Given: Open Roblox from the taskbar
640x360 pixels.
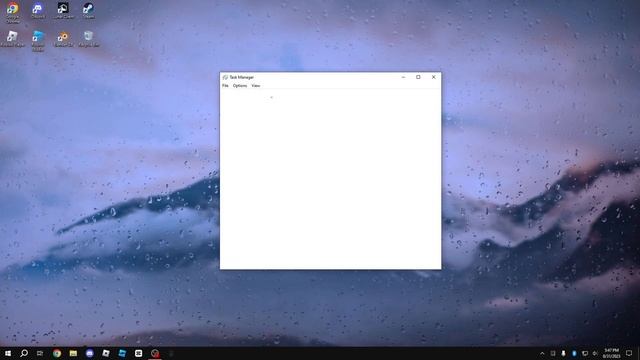Looking at the screenshot, I should click(106, 353).
